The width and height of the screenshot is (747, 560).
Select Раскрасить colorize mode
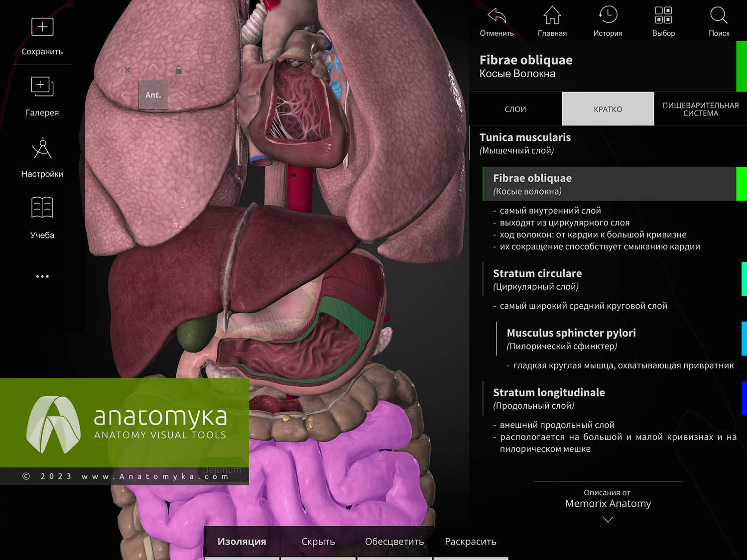tap(471, 542)
